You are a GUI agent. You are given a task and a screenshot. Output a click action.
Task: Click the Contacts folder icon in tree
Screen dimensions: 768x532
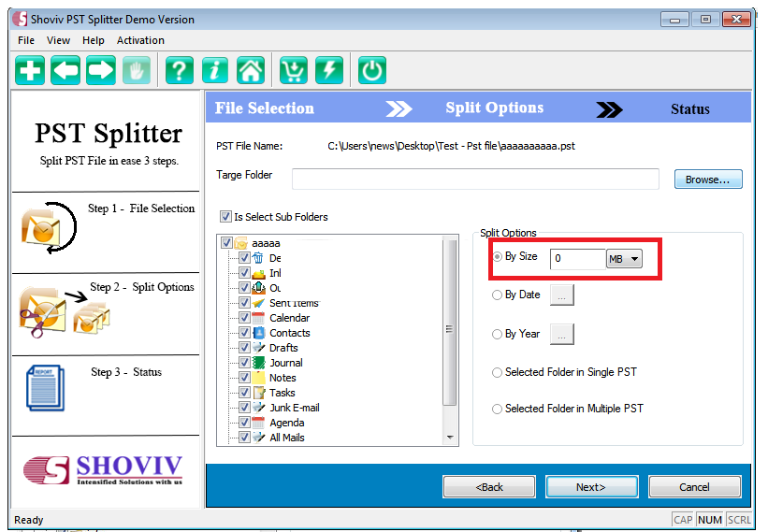(258, 333)
